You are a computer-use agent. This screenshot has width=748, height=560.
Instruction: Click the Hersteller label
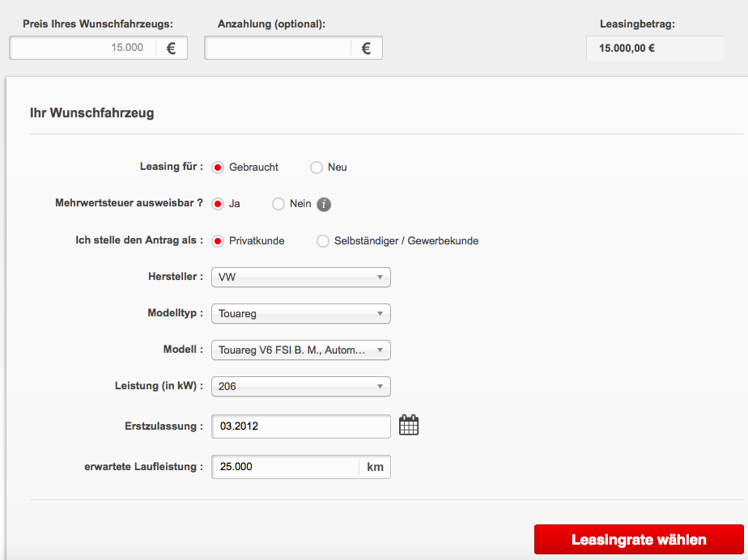click(x=176, y=276)
